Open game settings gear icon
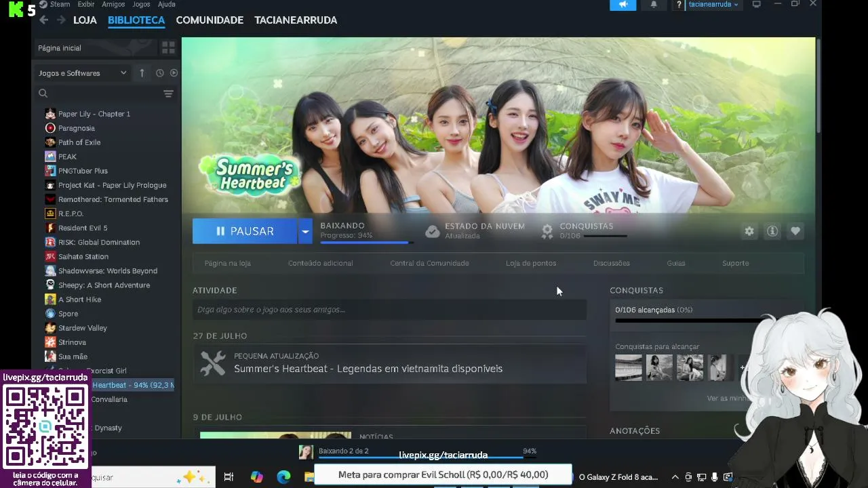868x488 pixels. click(x=749, y=231)
